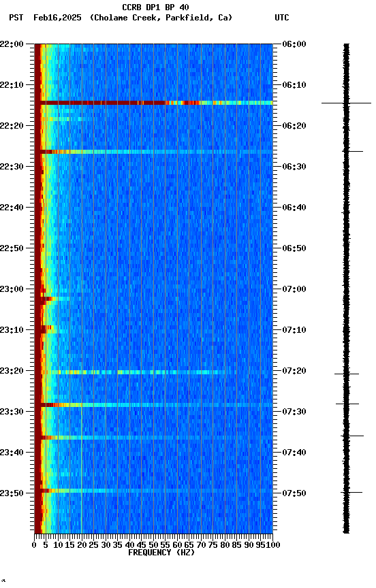Click the spectrogram event band near 23:28
The height and width of the screenshot is (588, 376).
[153, 405]
